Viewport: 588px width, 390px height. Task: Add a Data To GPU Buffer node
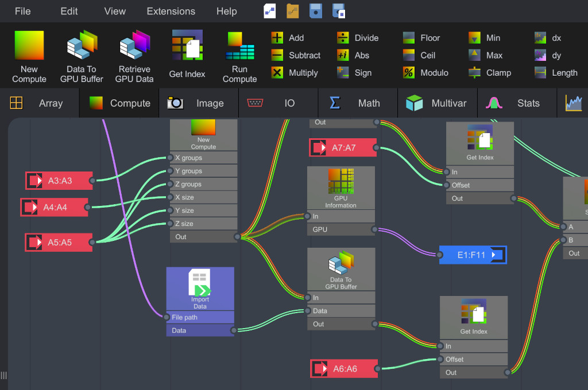(x=82, y=57)
